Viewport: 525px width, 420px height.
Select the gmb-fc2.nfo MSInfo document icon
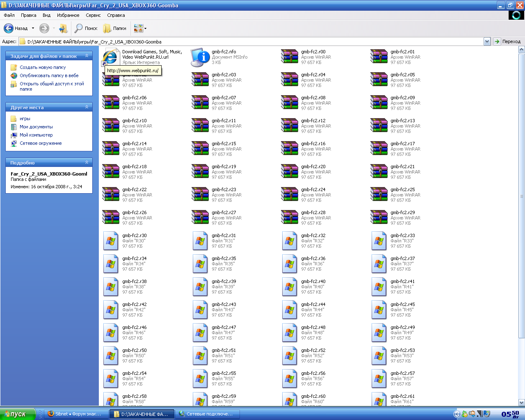200,57
